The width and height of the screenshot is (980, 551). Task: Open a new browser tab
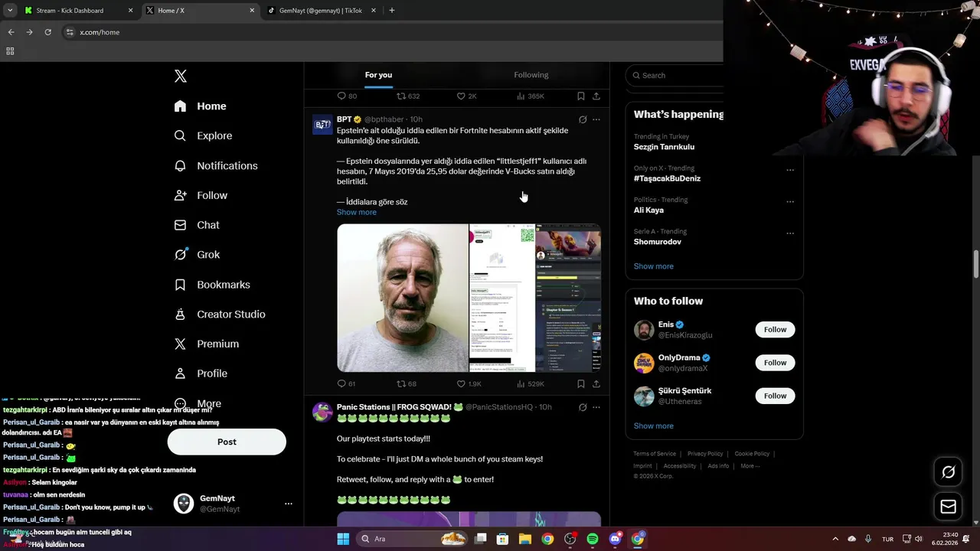point(392,11)
